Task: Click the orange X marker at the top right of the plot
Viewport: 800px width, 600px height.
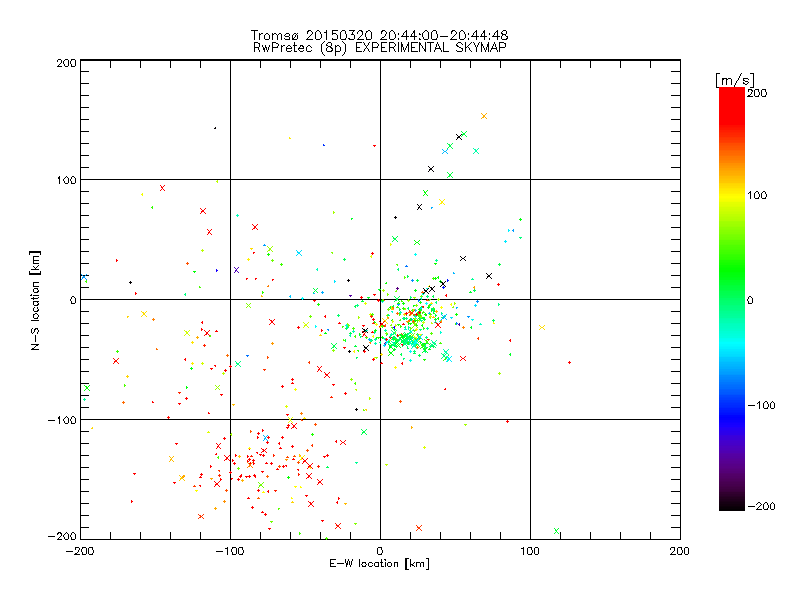Action: tap(484, 116)
